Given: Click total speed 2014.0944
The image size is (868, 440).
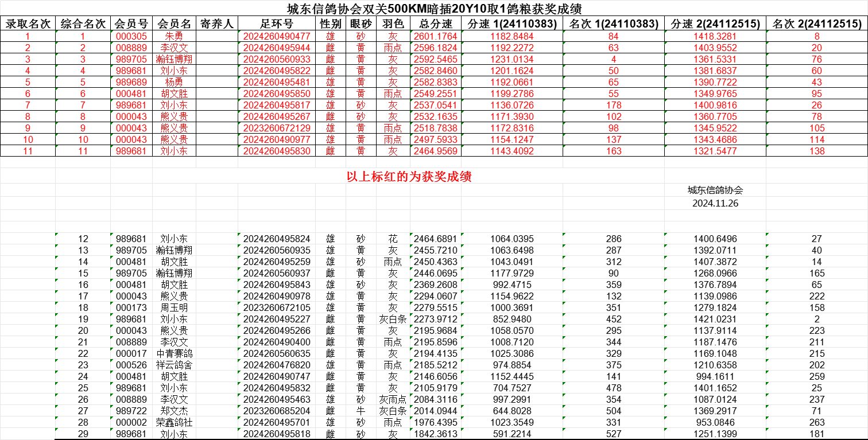Looking at the screenshot, I should pyautogui.click(x=436, y=411).
